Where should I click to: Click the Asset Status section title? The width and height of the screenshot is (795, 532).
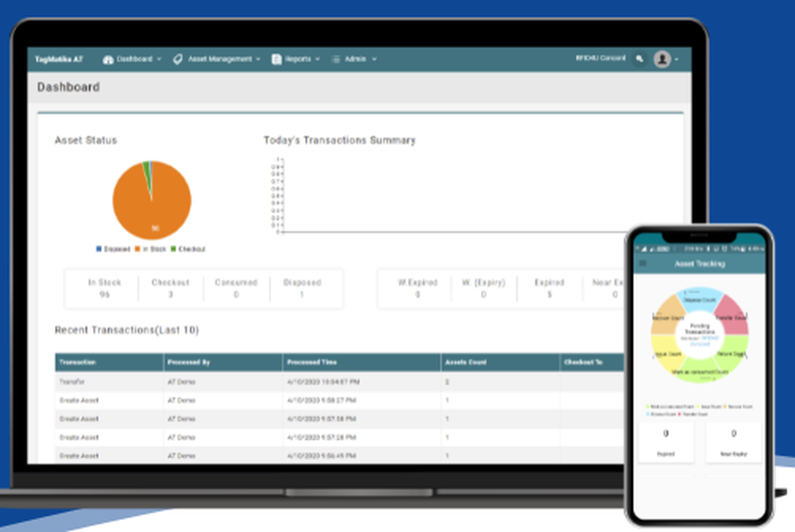86,141
